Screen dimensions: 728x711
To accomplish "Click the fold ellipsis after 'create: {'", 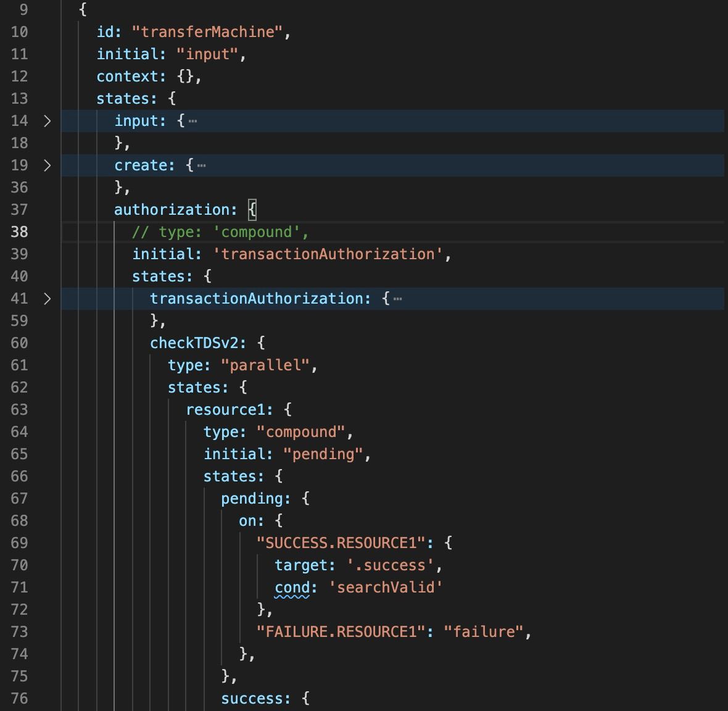I will point(202,166).
